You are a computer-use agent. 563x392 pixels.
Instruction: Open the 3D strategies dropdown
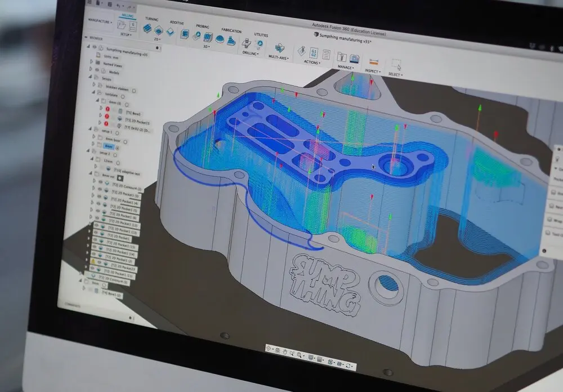[207, 46]
